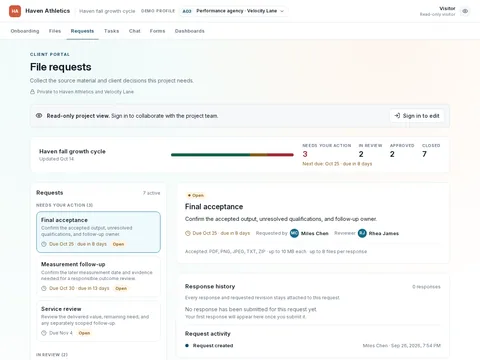
Task: Open the Performance agency Velocity Lane dropdown
Action: tap(234, 11)
